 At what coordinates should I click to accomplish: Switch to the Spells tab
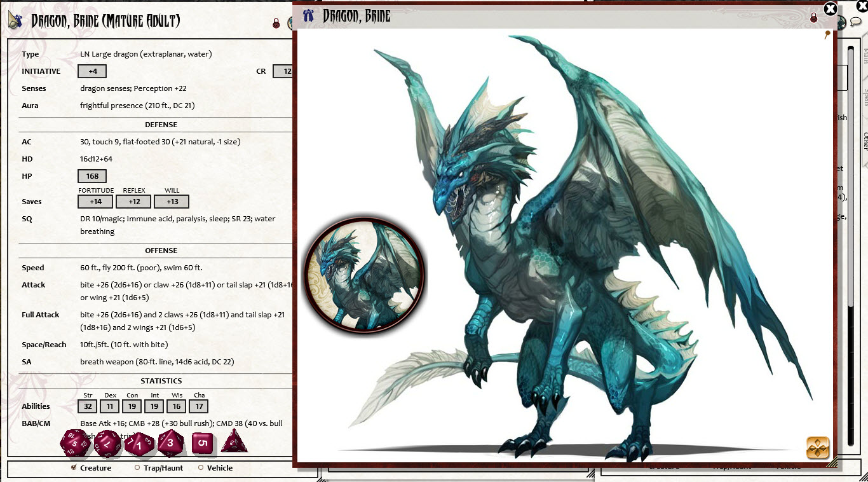pyautogui.click(x=864, y=95)
